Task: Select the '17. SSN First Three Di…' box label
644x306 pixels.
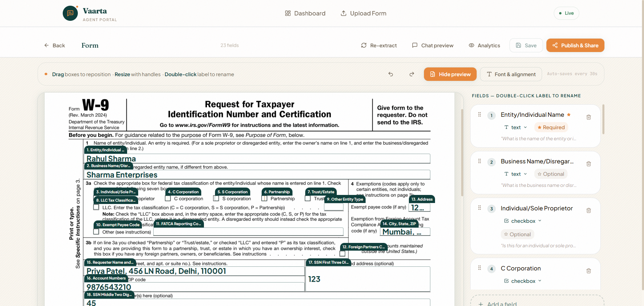Action: point(328,262)
